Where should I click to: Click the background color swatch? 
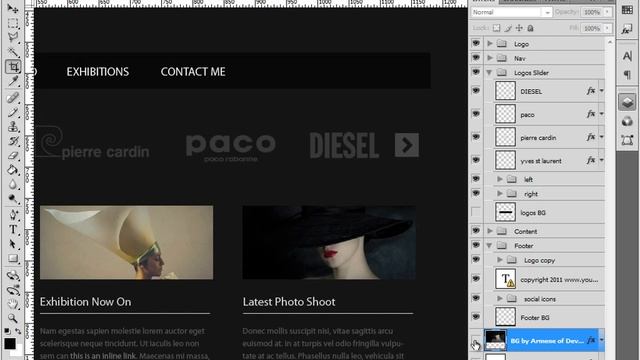18,352
